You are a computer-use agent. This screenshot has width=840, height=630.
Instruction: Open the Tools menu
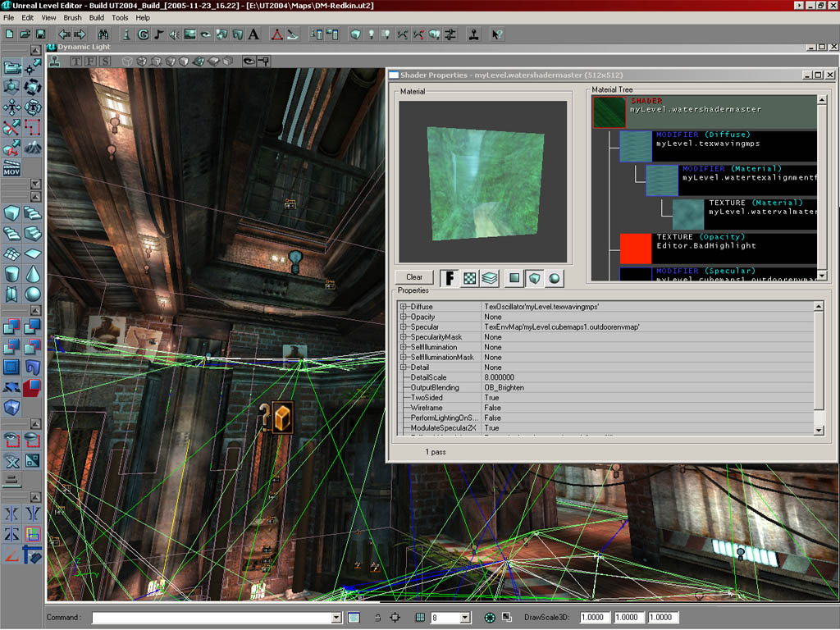click(x=120, y=18)
